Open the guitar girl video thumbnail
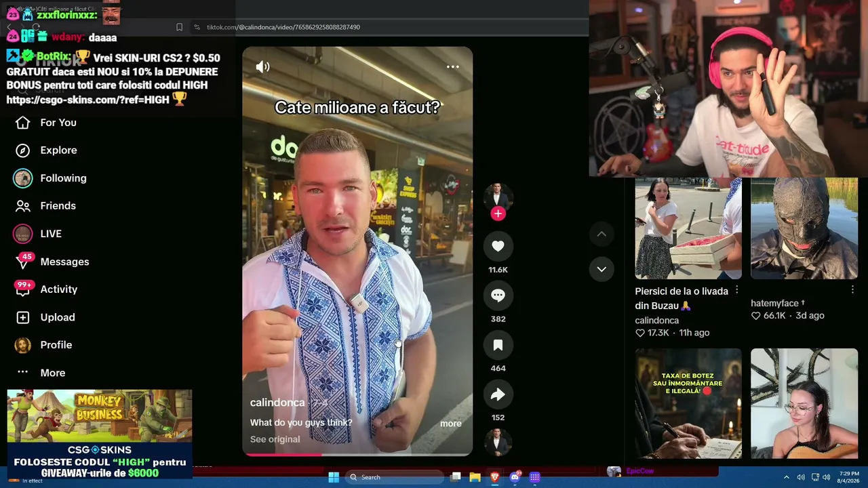Viewport: 868px width, 488px height. pyautogui.click(x=804, y=404)
